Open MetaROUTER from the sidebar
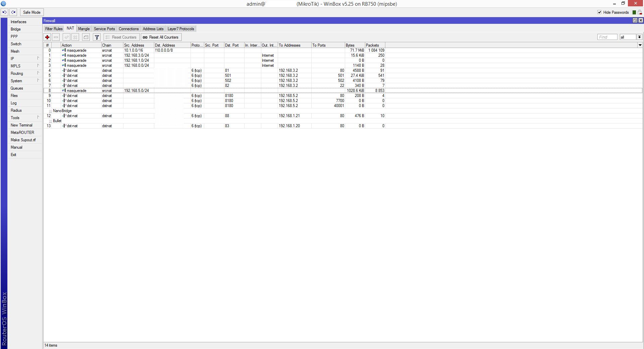The image size is (644, 349). coord(25,133)
